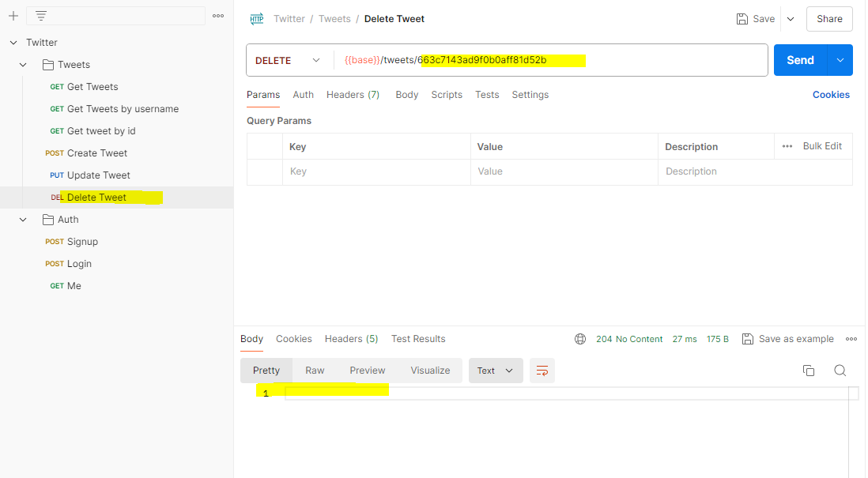This screenshot has width=868, height=478.
Task: Select the Delete Tweet request
Action: 89,198
